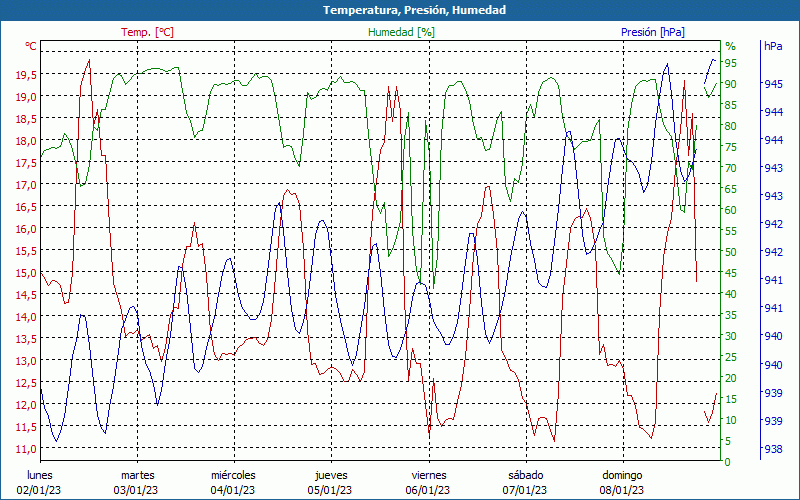Click the 70 tick on the humidity axis
Screen dimensions: 800x500
730,168
